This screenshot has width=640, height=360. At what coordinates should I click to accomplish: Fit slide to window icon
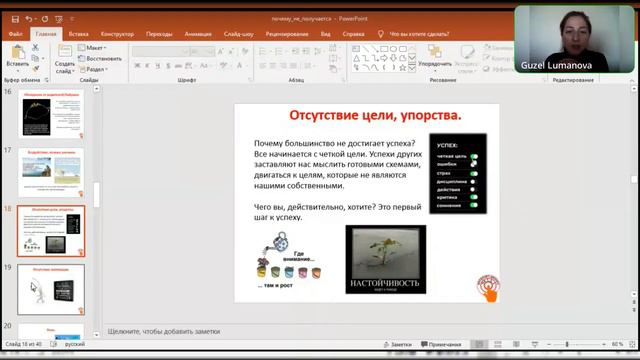click(632, 344)
